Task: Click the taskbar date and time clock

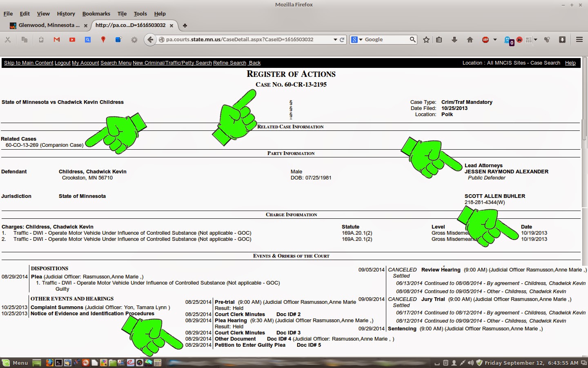Action: click(x=531, y=363)
